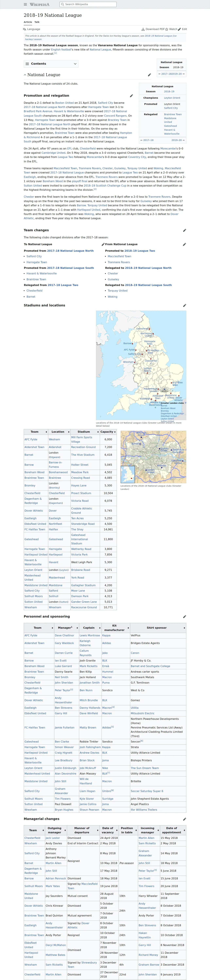Open the Concord Rangers link

coord(115,116)
